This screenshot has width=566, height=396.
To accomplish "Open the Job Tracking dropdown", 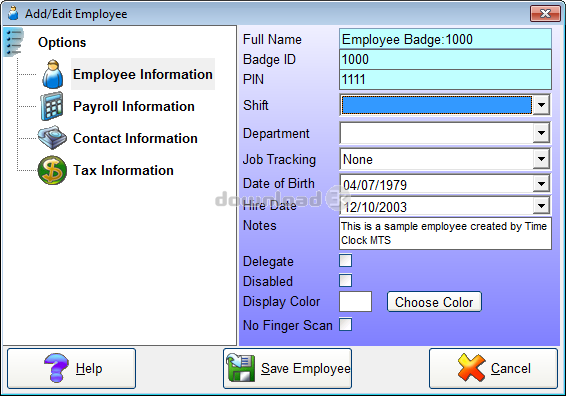I will tap(541, 159).
